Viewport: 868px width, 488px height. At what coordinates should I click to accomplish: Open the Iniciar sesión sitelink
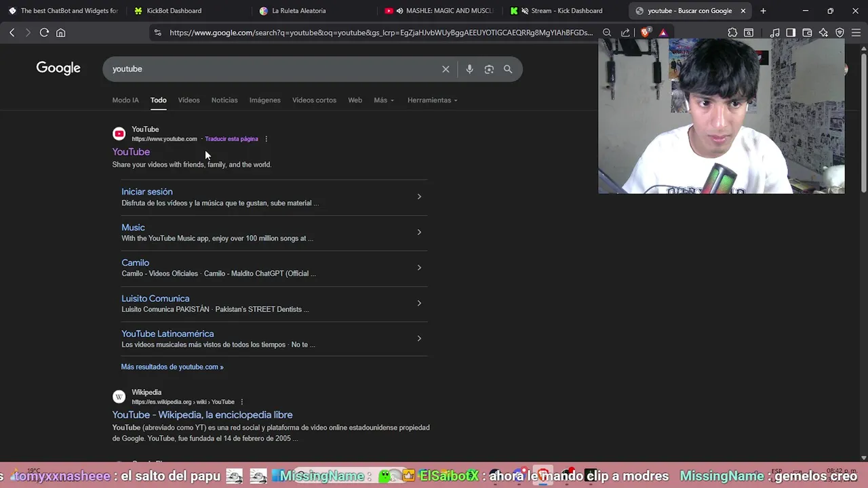click(147, 192)
